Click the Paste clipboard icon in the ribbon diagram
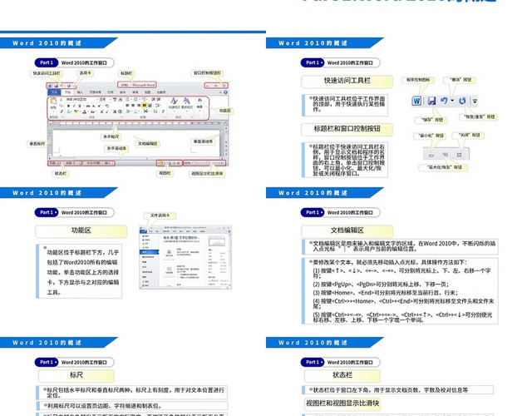532x416 pixels. (x=53, y=101)
